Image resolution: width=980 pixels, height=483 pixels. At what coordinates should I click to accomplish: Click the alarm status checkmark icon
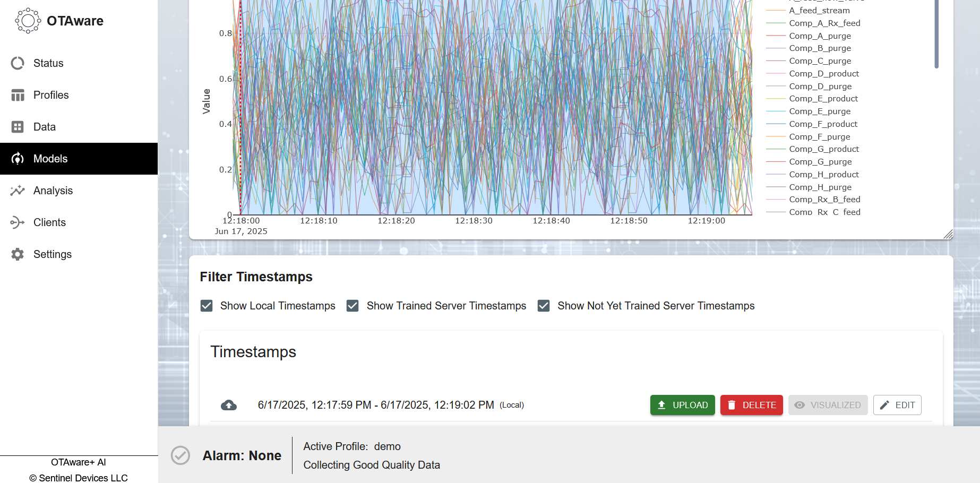(180, 455)
